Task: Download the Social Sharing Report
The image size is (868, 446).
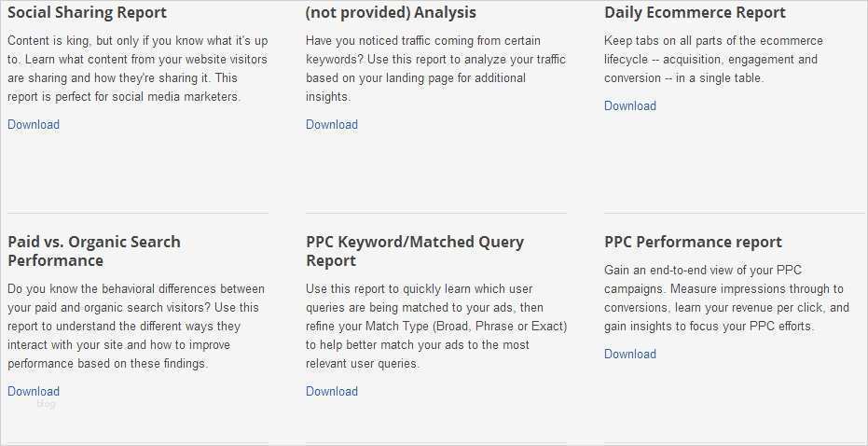Action: coord(34,124)
